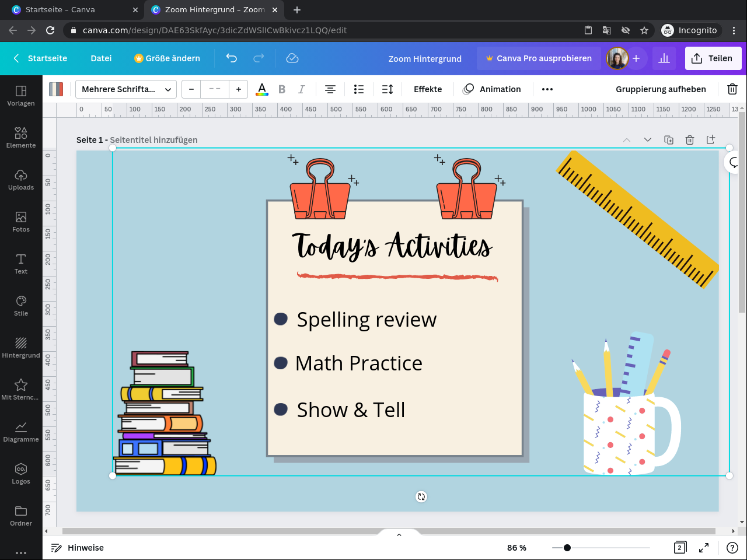Reload the browser page

click(x=50, y=30)
